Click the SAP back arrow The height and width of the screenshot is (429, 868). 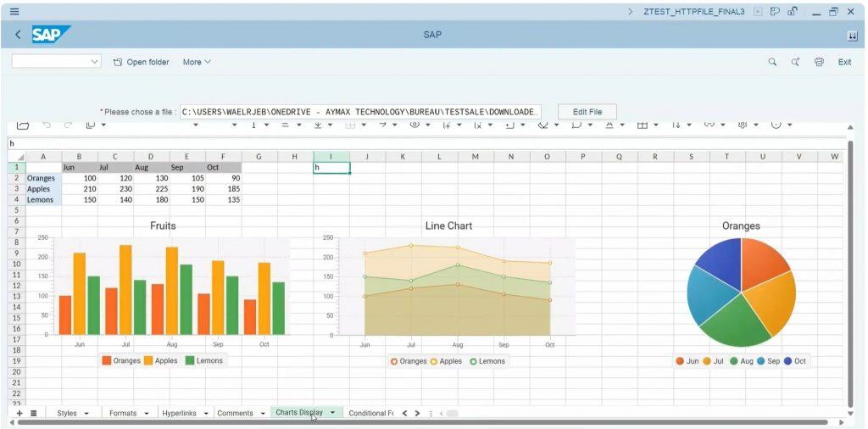(19, 35)
